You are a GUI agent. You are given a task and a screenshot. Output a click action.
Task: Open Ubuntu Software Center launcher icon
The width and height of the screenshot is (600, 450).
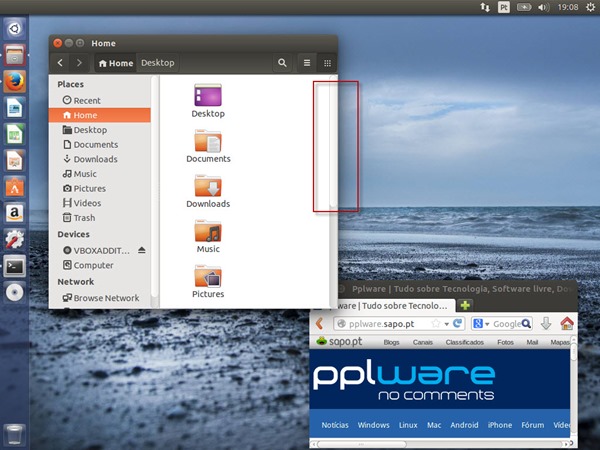pos(15,187)
